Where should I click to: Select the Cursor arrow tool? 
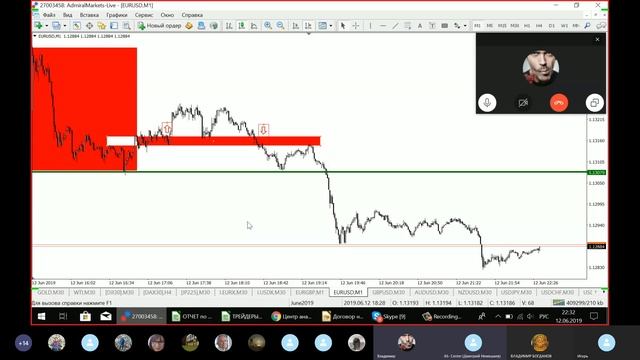point(343,26)
